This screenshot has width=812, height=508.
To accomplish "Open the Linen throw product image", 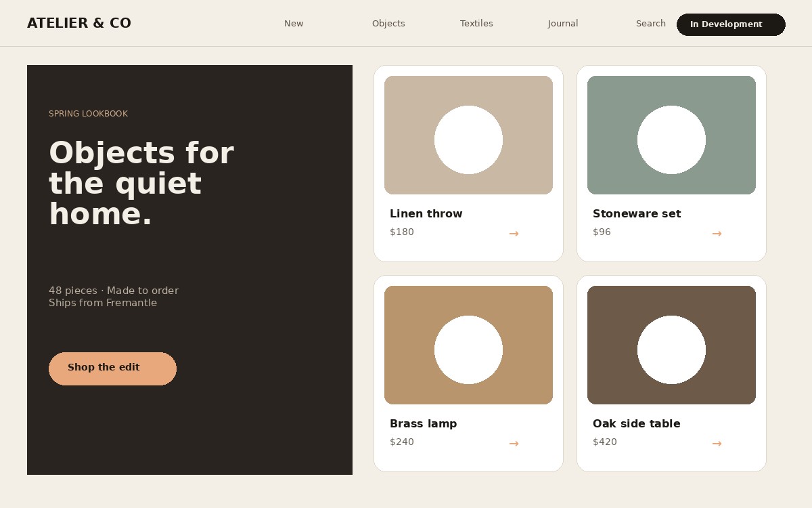I will (x=468, y=135).
